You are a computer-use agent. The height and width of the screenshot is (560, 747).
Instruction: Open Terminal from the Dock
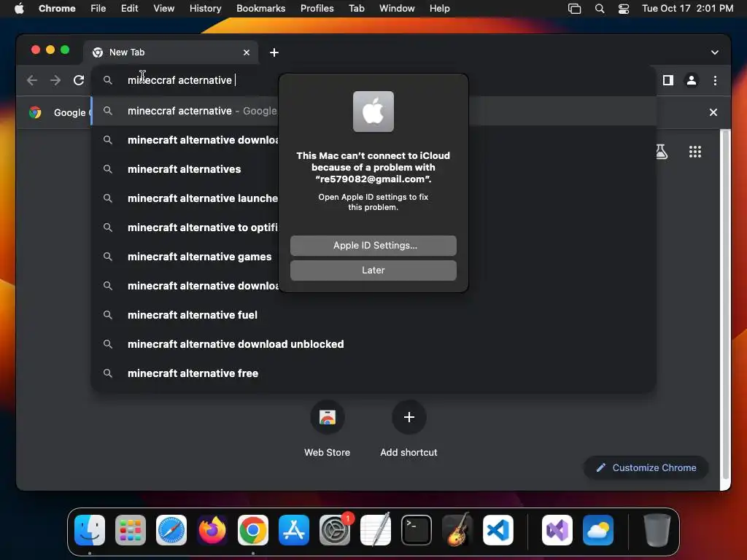417,530
